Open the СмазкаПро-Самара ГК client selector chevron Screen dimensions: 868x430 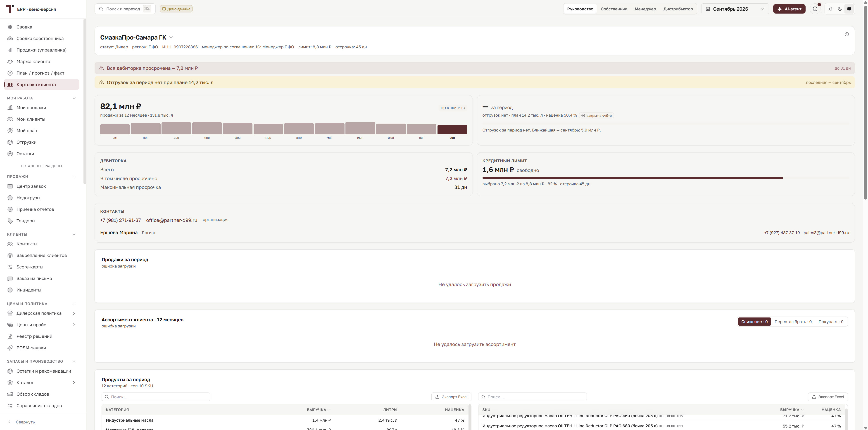(171, 37)
